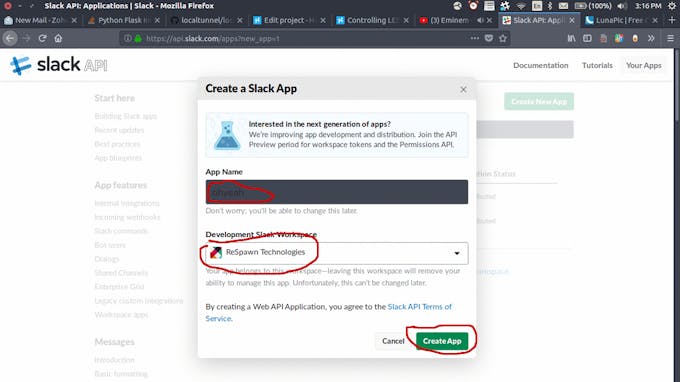Open Your Apps in the top nav
The height and width of the screenshot is (382, 680).
coord(644,65)
